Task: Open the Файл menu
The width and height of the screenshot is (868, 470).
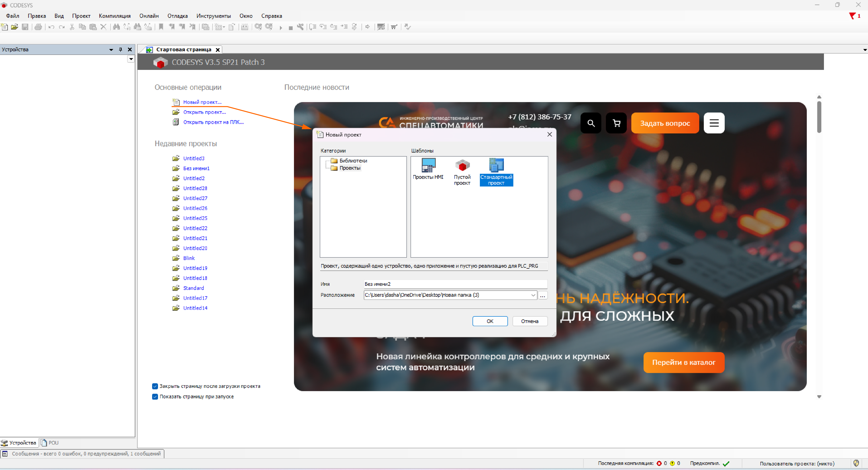Action: coord(12,16)
